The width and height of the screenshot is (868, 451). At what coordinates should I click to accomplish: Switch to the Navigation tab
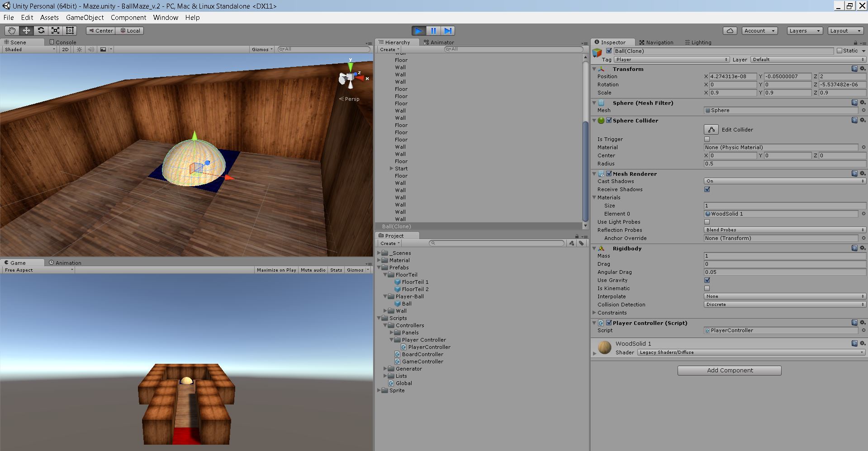656,42
